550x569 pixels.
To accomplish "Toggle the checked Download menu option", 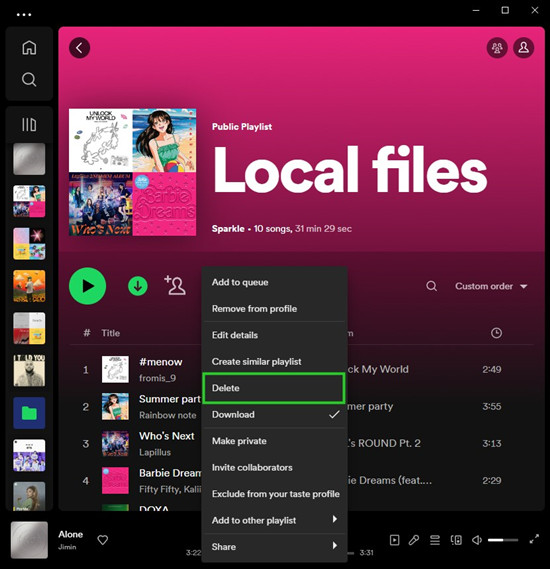I will pyautogui.click(x=275, y=414).
